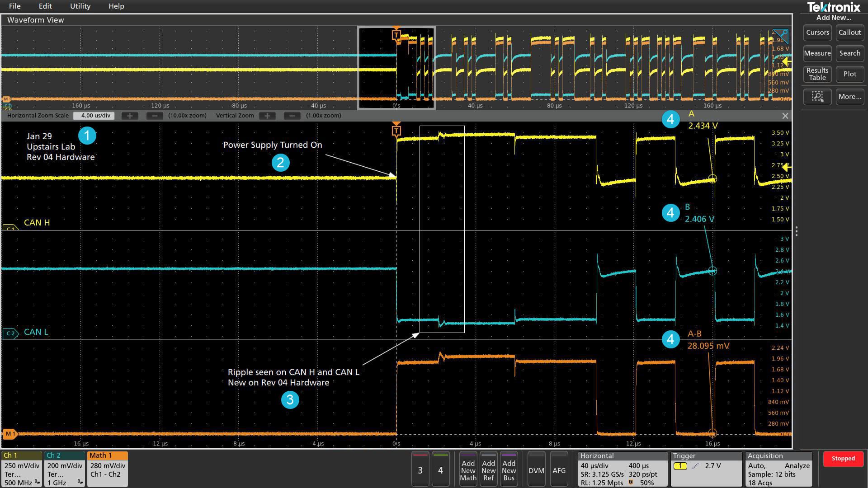This screenshot has height=488, width=868.
Task: Click the M1 math waveform handle
Action: [10, 434]
